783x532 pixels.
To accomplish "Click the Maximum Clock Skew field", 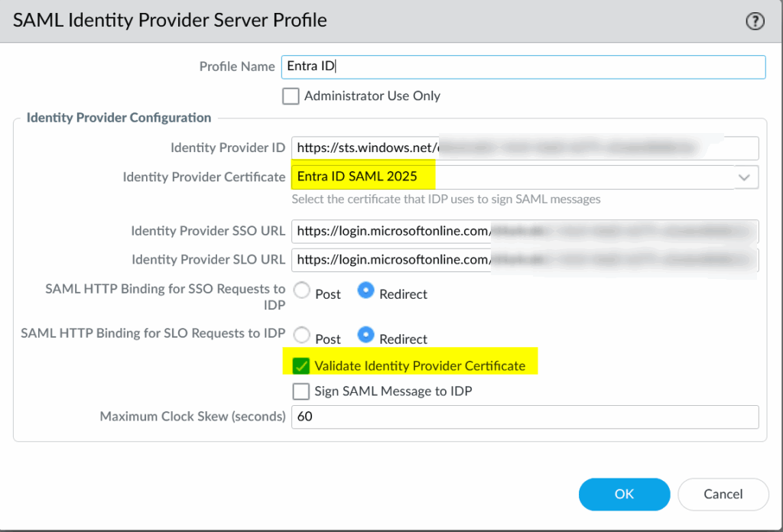I will 525,417.
